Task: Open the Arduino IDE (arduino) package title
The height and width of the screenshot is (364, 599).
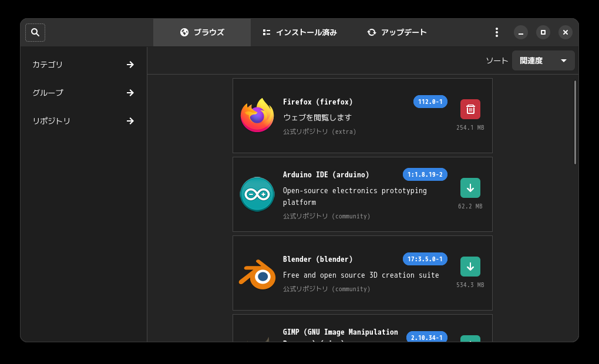Action: [x=326, y=174]
